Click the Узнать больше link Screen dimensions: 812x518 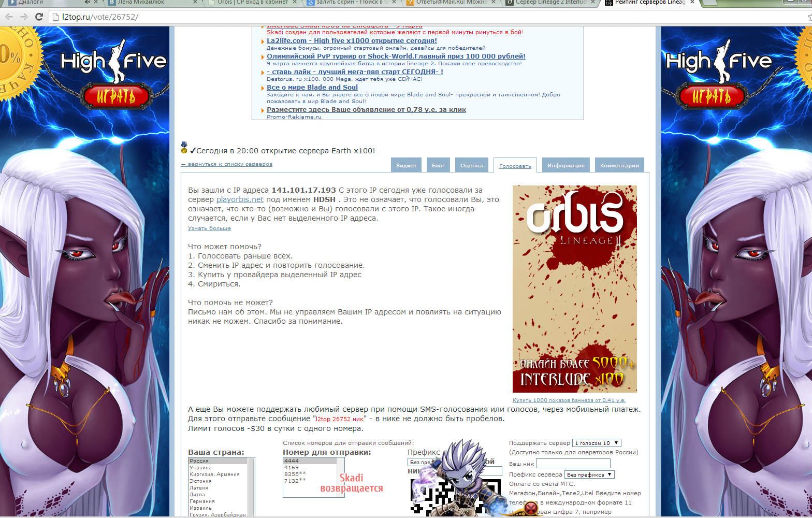[209, 228]
